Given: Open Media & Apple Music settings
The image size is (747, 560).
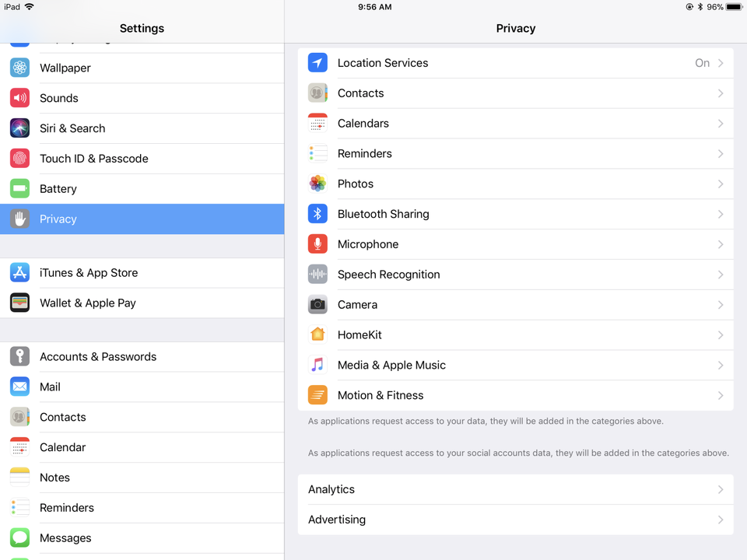Looking at the screenshot, I should (x=515, y=366).
